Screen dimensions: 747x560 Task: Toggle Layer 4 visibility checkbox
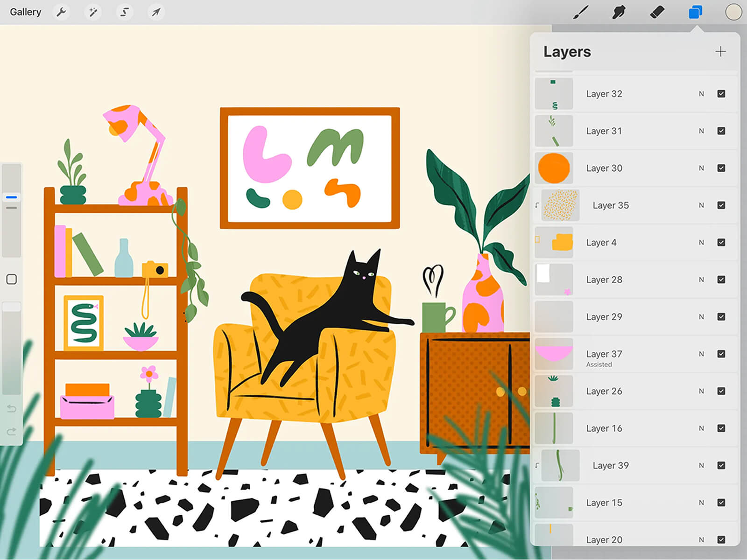[x=721, y=243]
